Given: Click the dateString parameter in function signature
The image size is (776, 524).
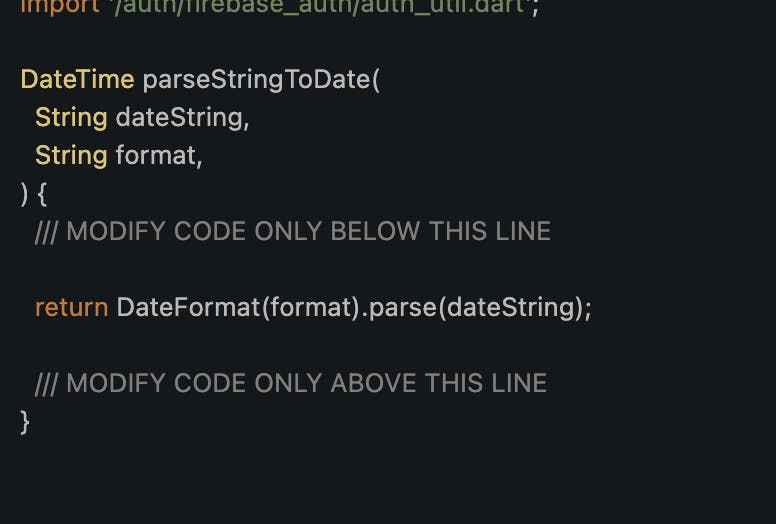Looking at the screenshot, I should point(179,118).
